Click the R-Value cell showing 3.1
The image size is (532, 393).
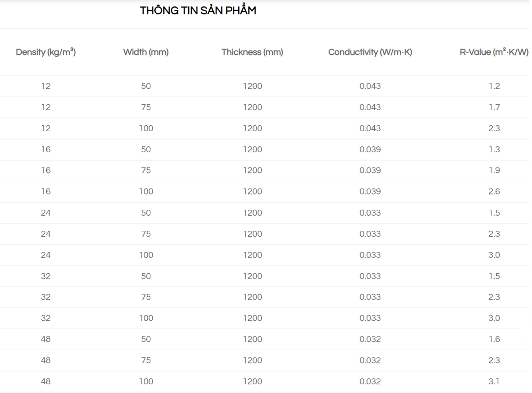coord(494,381)
